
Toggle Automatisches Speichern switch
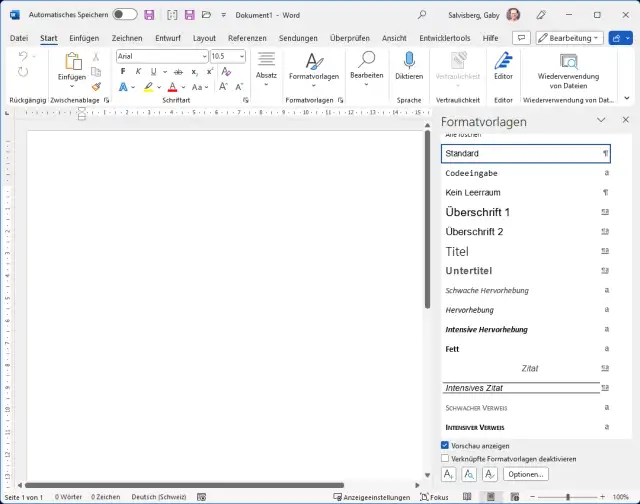(x=125, y=15)
